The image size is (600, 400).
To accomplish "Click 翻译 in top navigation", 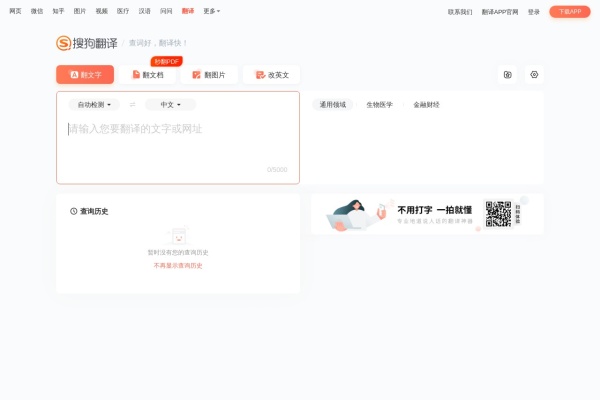I will click(x=188, y=11).
